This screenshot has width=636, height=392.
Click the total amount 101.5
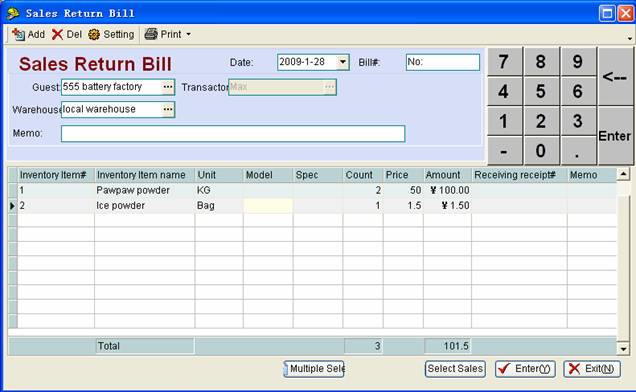pos(448,346)
